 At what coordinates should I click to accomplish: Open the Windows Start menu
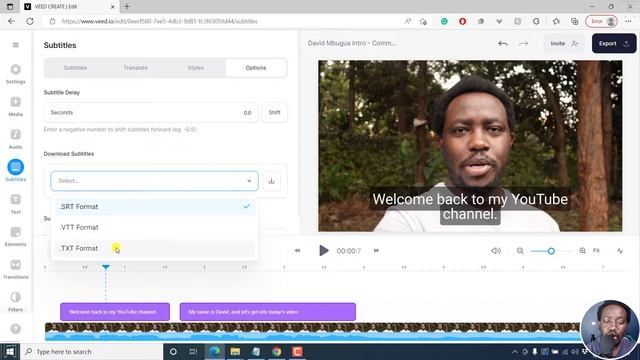10,351
